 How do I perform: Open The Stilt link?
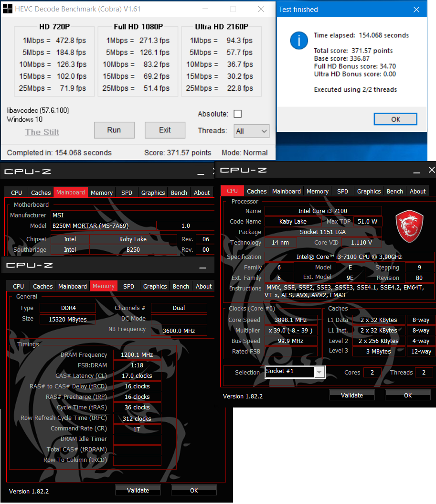pos(42,132)
